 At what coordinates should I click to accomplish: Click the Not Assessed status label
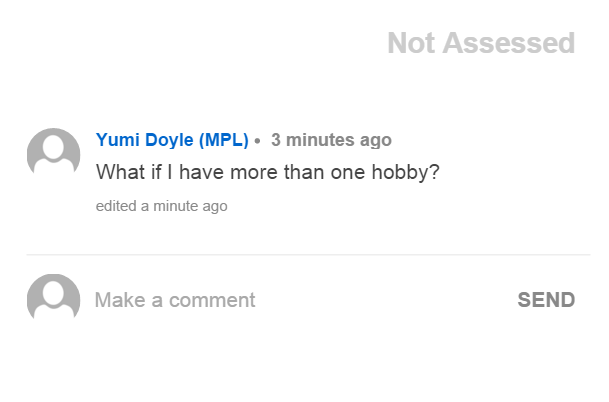coord(481,43)
